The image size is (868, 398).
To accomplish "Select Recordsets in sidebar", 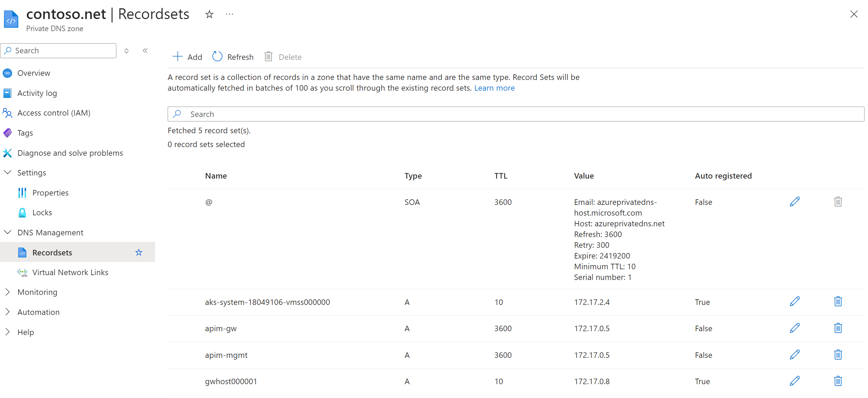I will coord(52,253).
